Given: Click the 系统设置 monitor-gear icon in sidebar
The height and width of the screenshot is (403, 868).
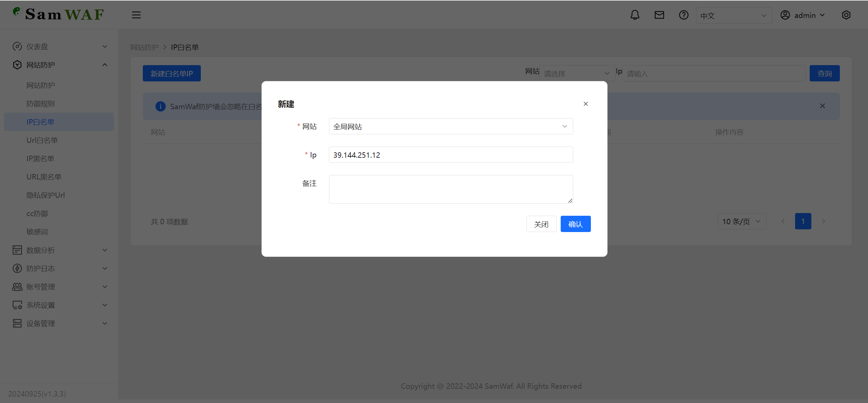Looking at the screenshot, I should pos(17,305).
